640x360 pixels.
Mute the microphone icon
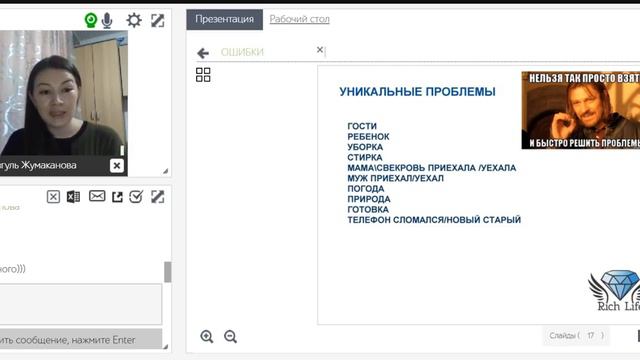tap(107, 20)
